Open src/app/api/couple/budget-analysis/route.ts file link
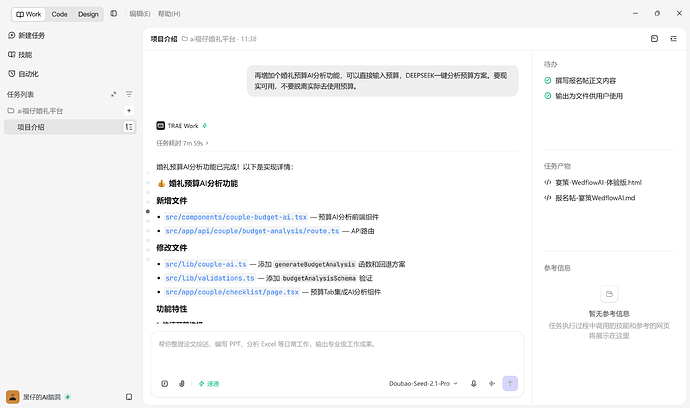The width and height of the screenshot is (690, 408). (x=252, y=231)
